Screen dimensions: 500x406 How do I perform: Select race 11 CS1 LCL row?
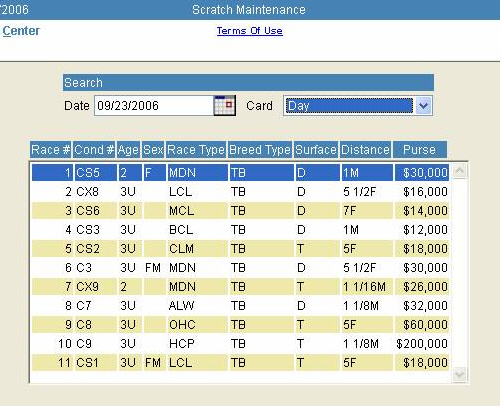(x=240, y=363)
